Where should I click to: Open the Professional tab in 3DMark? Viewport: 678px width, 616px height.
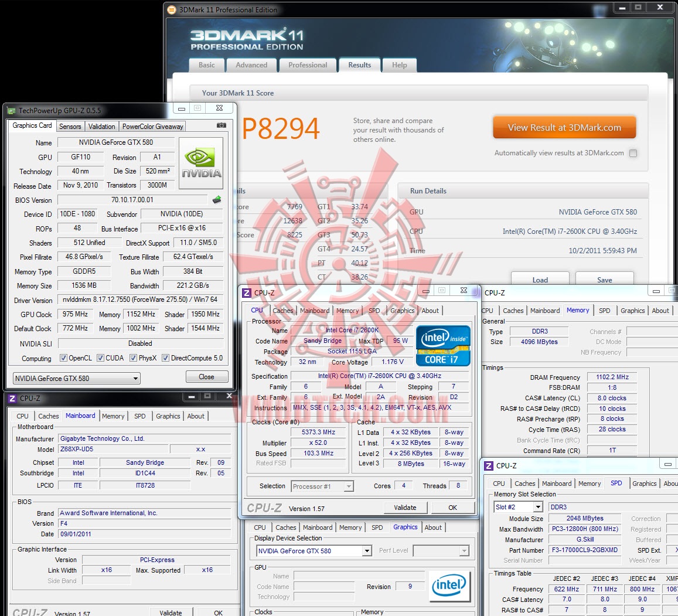(x=308, y=65)
